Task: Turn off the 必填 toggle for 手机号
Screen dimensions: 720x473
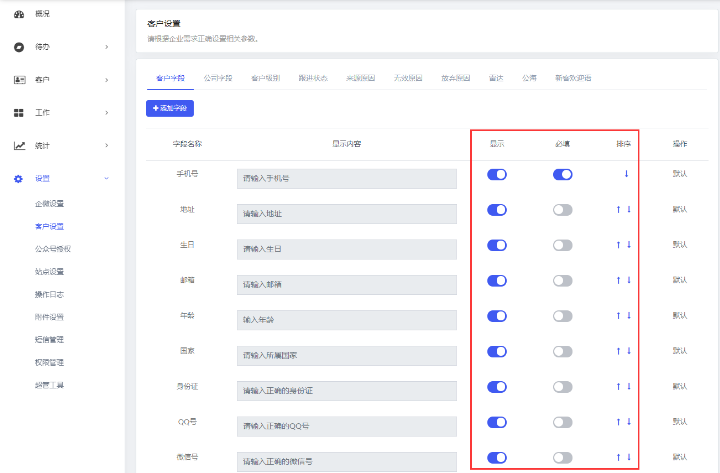Action: (563, 174)
